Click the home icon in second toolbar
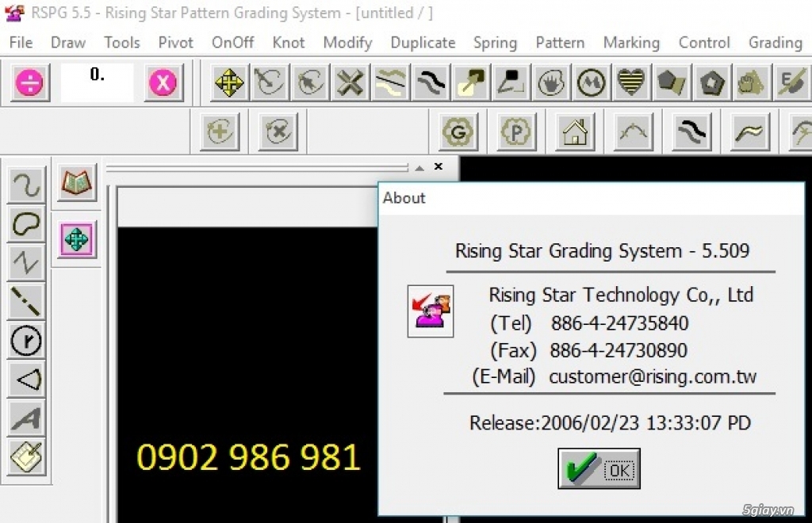812x523 pixels. coord(575,132)
